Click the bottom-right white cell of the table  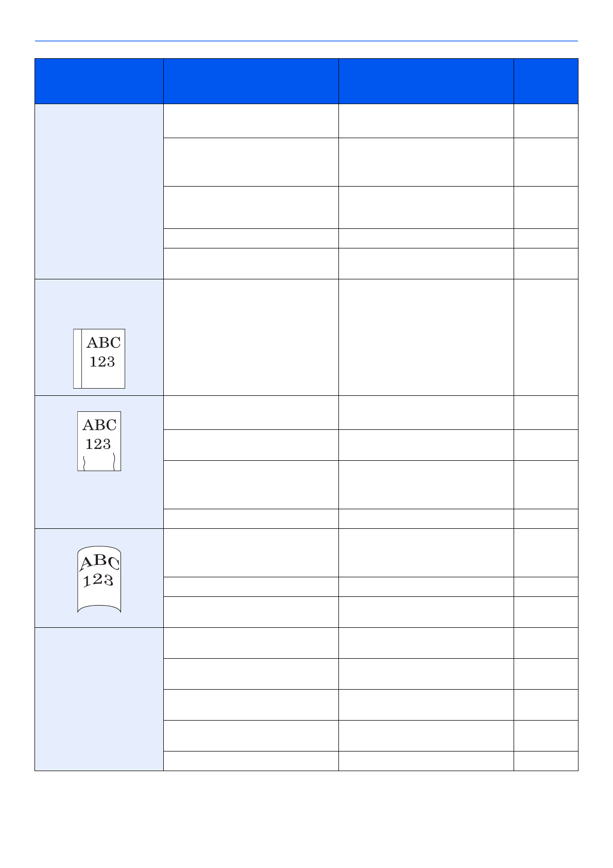[x=546, y=761]
